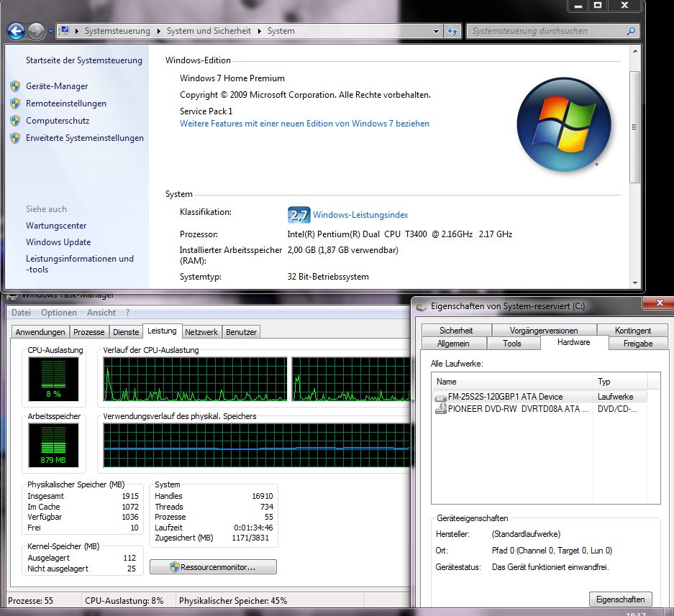
Task: Click the Eigenschaften button in Hardware tab
Action: click(x=620, y=599)
